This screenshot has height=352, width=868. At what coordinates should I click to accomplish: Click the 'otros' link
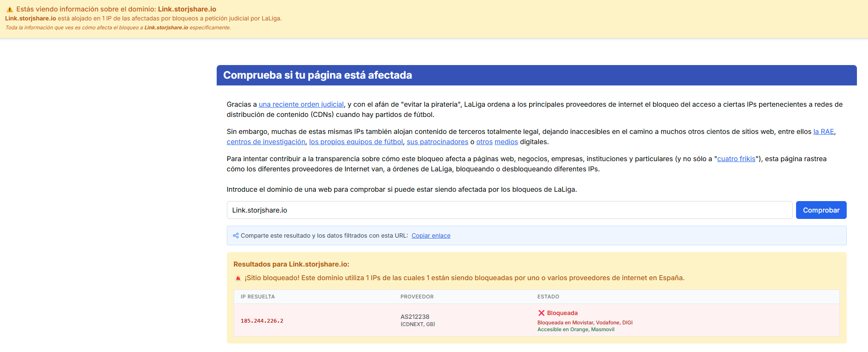pyautogui.click(x=484, y=142)
